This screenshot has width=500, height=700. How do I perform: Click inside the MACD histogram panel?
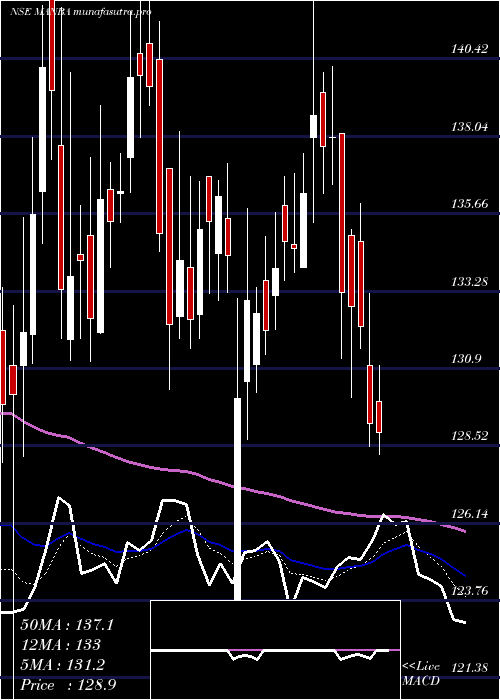point(275,650)
